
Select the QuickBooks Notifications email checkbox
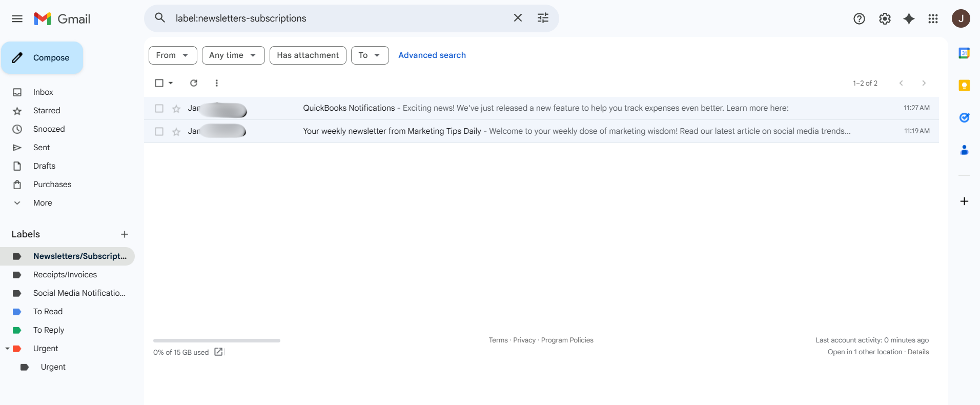click(159, 109)
